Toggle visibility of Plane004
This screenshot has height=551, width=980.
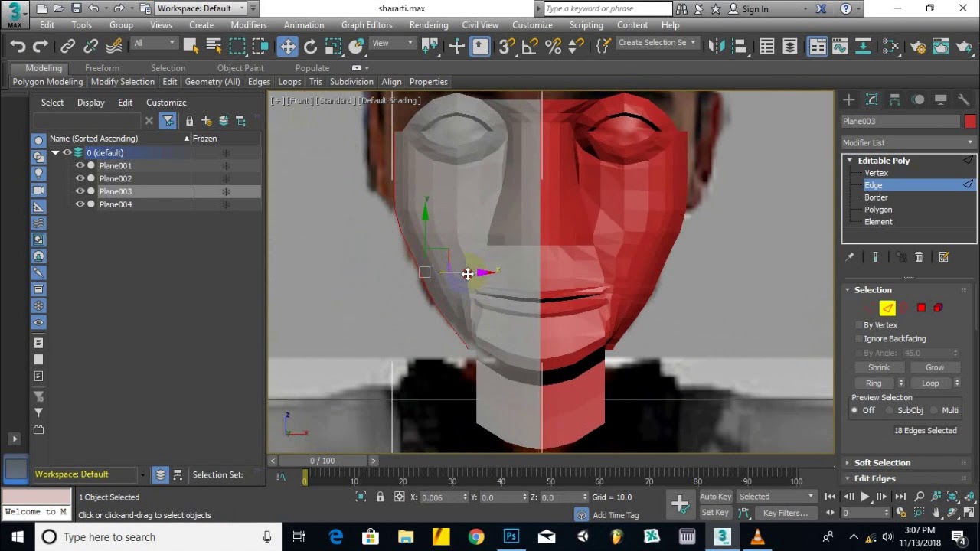[80, 205]
